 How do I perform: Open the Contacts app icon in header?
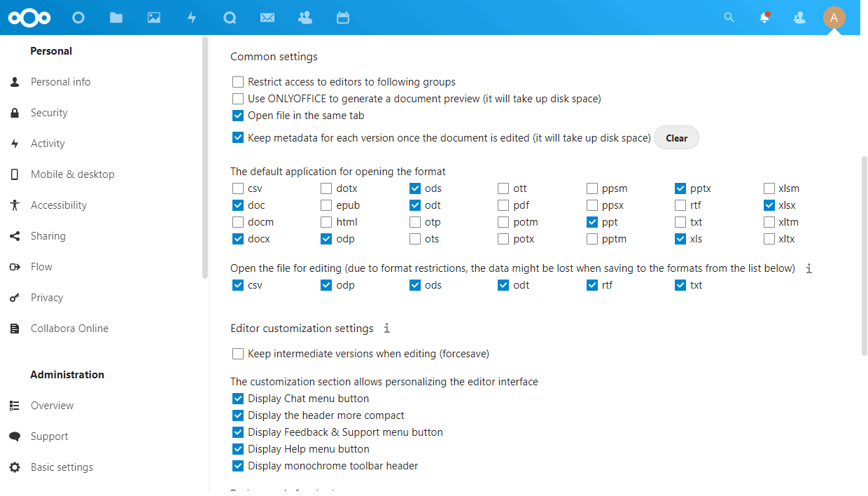[x=305, y=18]
